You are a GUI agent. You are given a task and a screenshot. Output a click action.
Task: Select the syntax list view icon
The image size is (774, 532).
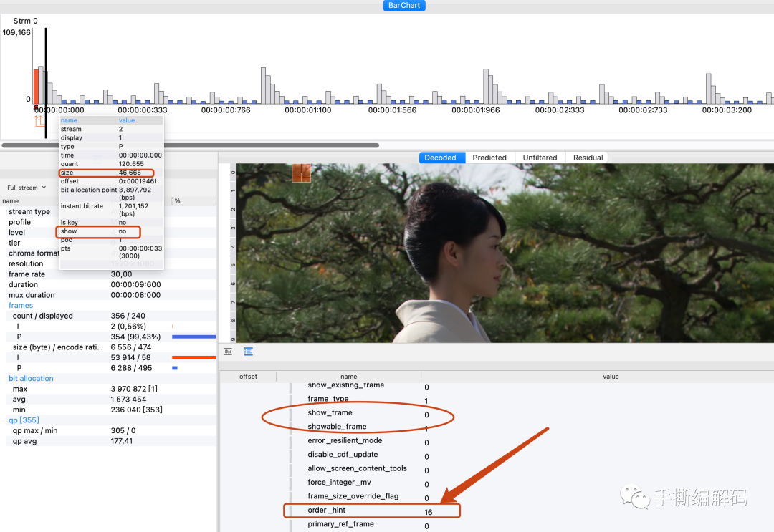point(249,352)
